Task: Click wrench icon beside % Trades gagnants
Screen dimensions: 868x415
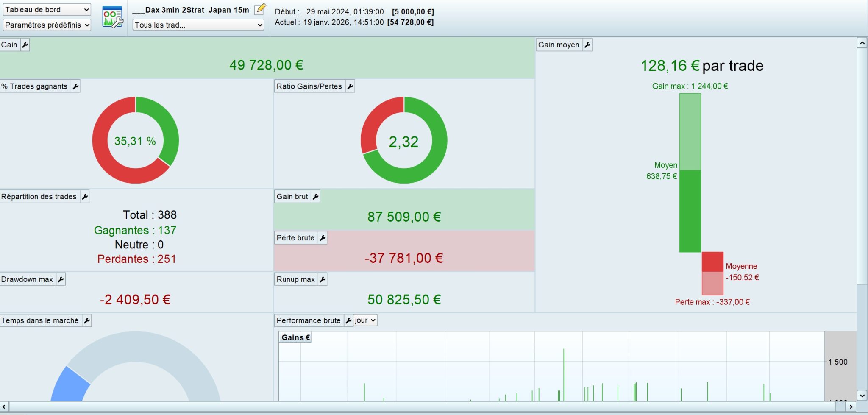Action: [75, 86]
